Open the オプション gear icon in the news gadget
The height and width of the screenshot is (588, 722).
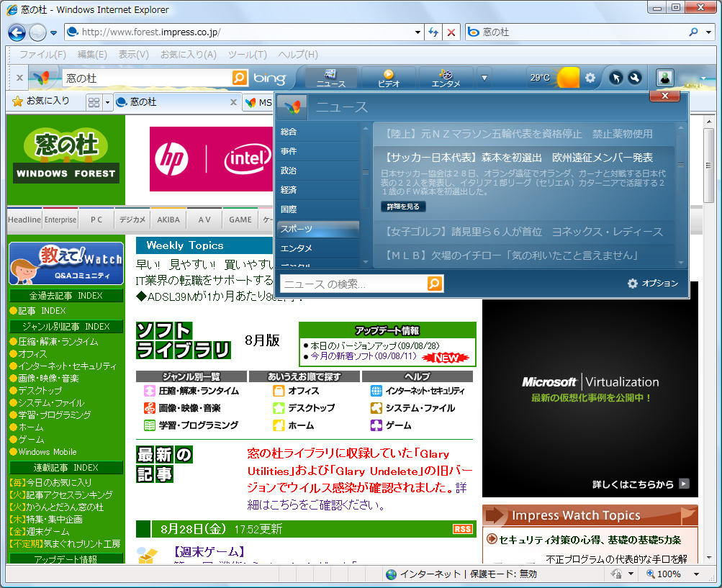click(633, 284)
